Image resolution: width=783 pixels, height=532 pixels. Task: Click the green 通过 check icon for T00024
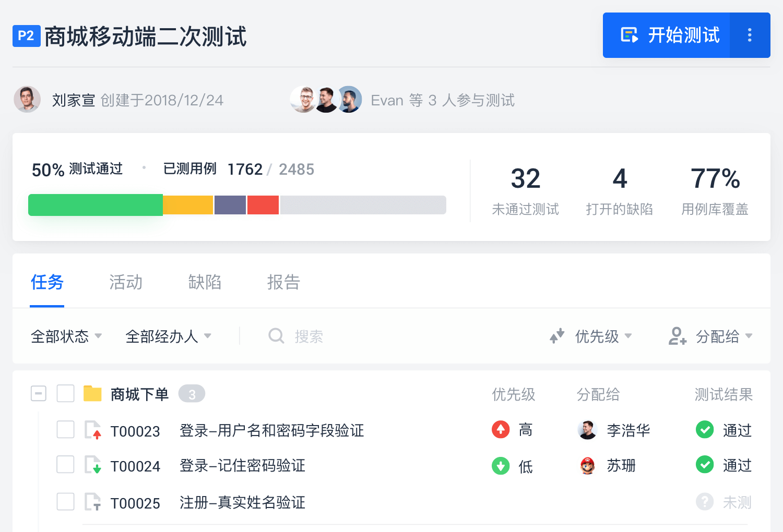coord(705,464)
